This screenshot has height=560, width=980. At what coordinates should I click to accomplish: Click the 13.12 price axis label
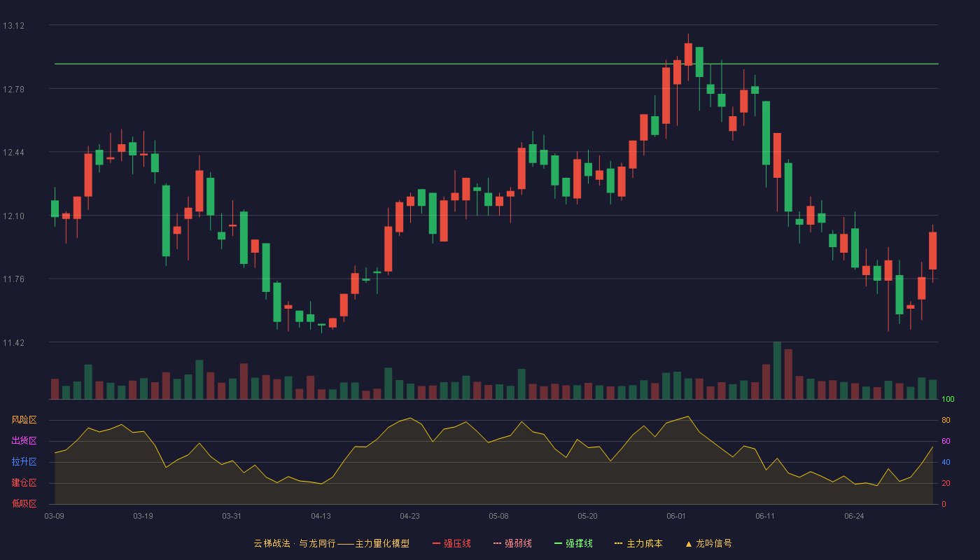pos(13,26)
